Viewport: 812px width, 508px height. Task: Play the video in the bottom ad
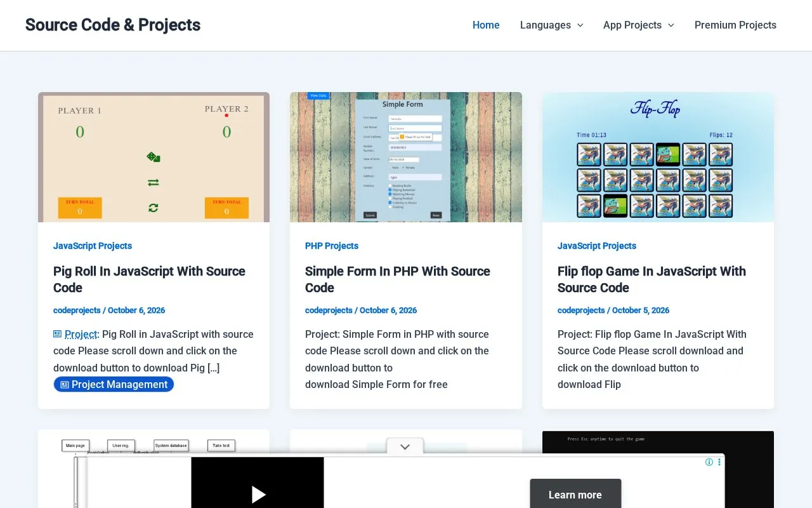258,495
